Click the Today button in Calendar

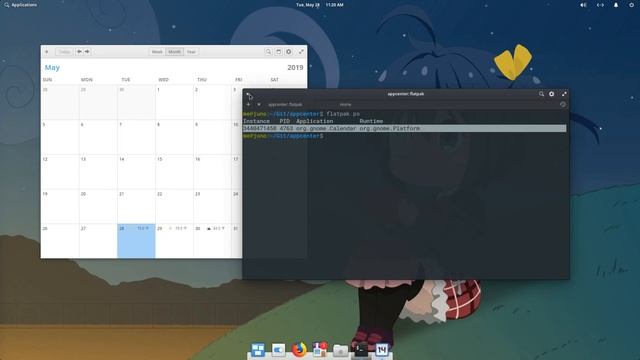tap(64, 52)
